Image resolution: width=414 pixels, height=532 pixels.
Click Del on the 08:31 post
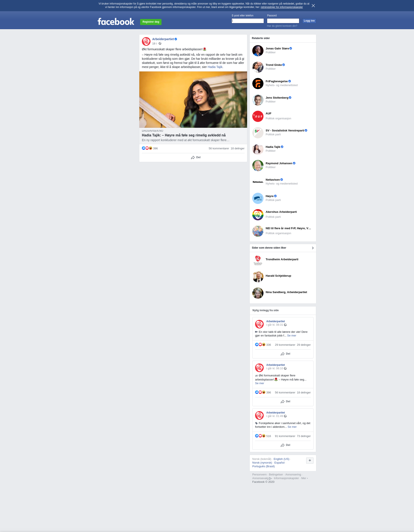[285, 354]
